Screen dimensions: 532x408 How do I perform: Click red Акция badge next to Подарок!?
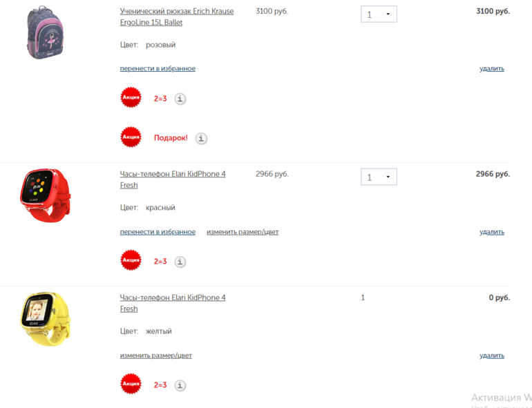click(131, 137)
